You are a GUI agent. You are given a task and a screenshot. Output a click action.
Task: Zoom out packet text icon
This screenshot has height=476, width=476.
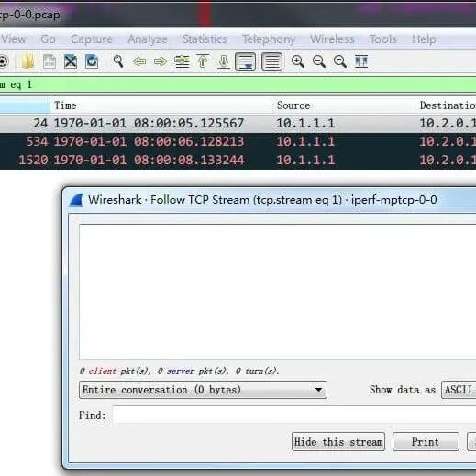coord(319,61)
